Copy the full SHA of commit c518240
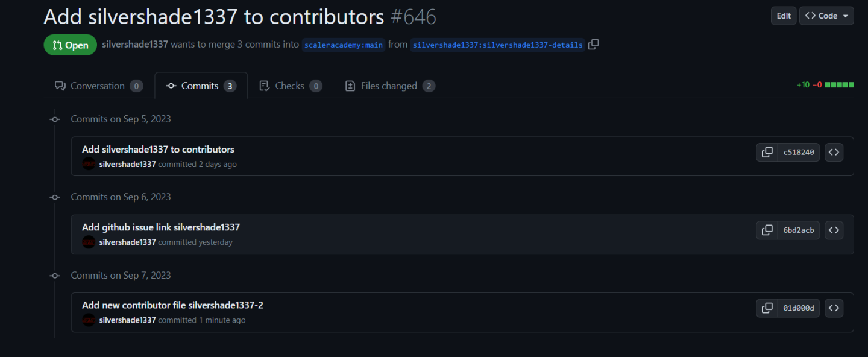868x357 pixels. [x=767, y=152]
